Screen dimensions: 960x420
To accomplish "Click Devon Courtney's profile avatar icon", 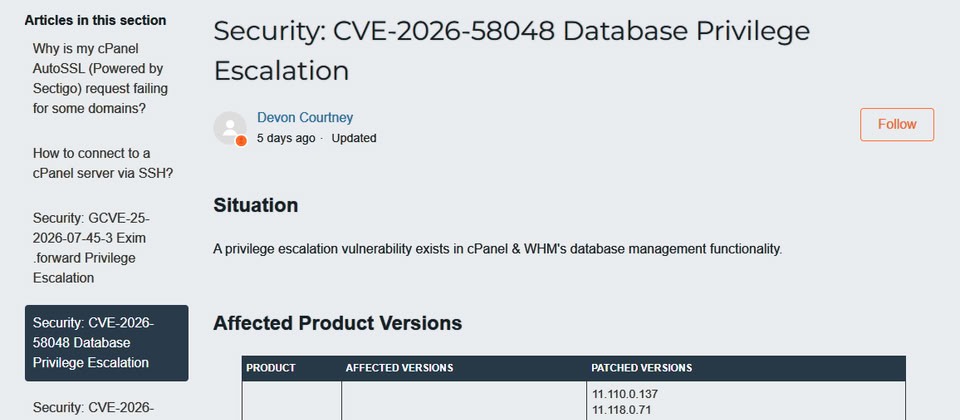I will (230, 128).
